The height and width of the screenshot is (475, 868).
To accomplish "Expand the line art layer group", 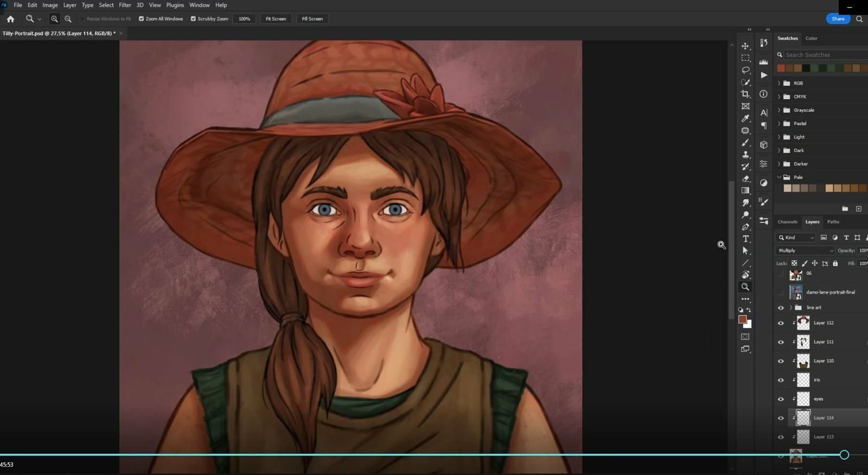I will click(791, 307).
